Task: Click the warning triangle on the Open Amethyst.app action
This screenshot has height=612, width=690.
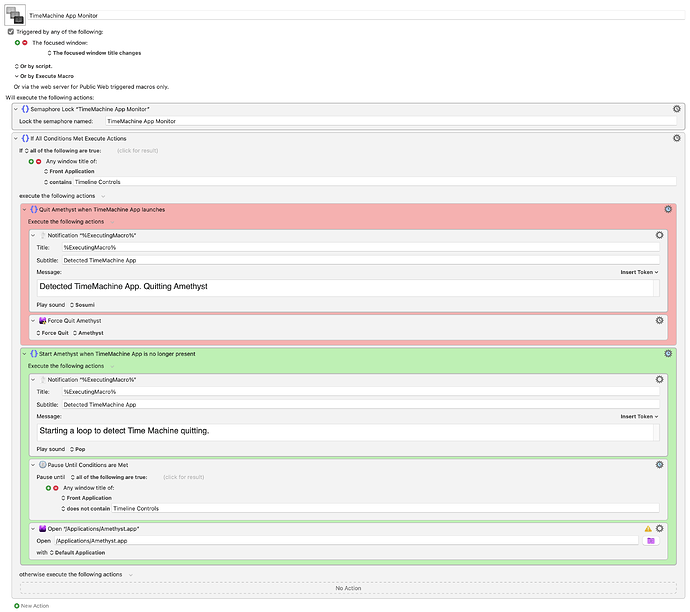Action: tap(648, 529)
